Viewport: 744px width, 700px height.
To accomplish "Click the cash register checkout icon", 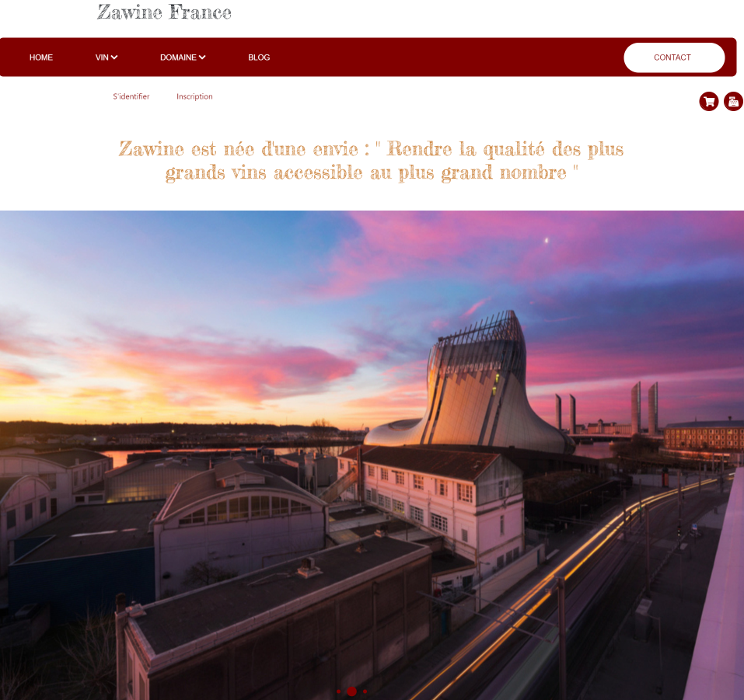I will [733, 102].
